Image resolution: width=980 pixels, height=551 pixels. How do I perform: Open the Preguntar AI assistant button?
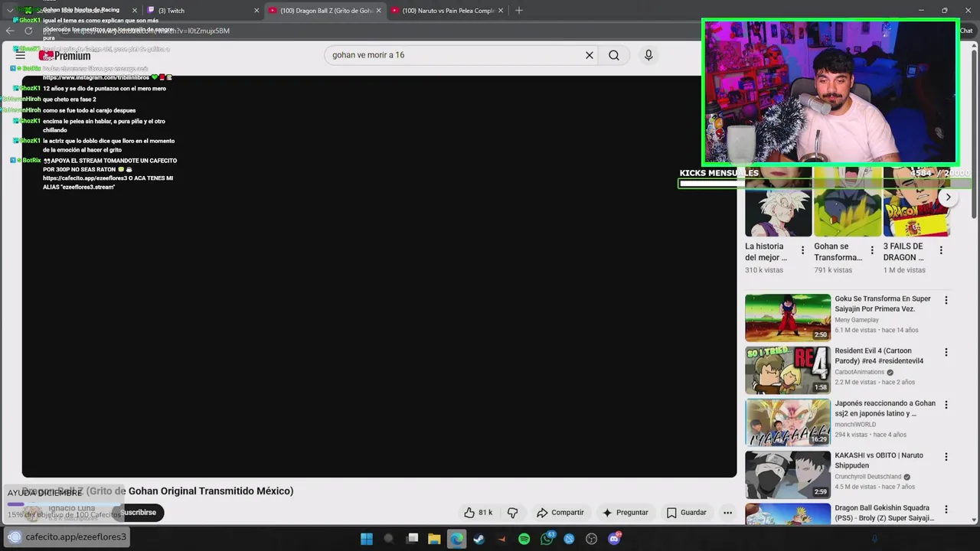point(626,513)
